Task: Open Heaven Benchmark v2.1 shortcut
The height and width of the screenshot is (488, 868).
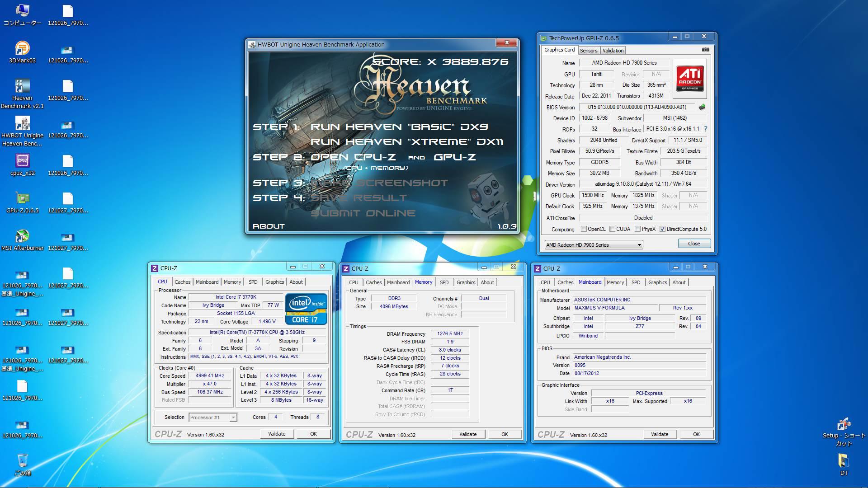Action: click(22, 94)
